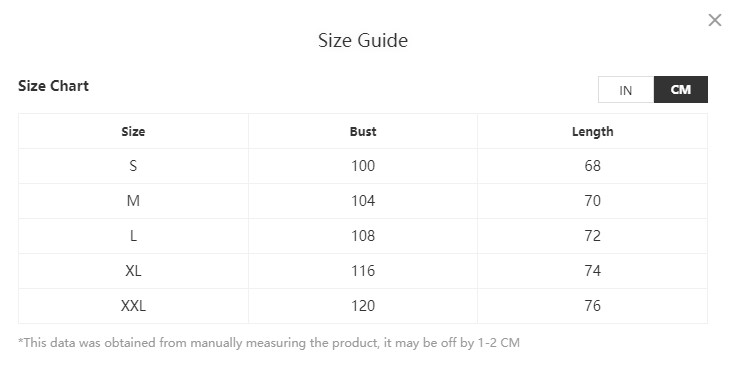Click the Size column header
Screen dimensions: 731x377
click(133, 131)
